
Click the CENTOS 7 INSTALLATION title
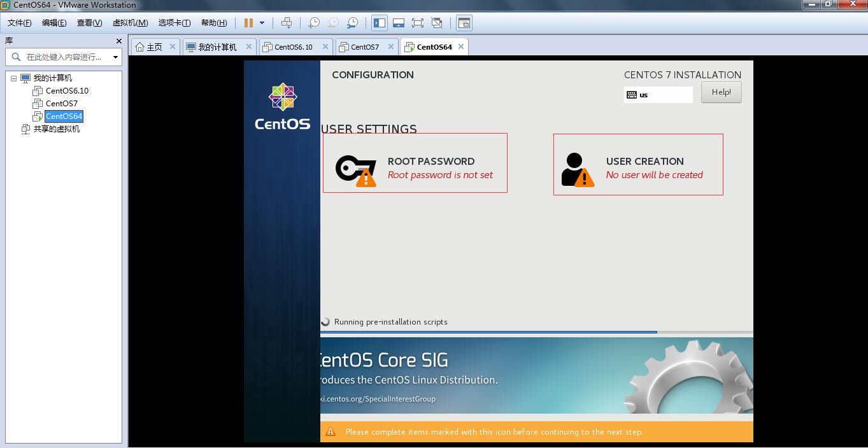(x=683, y=74)
